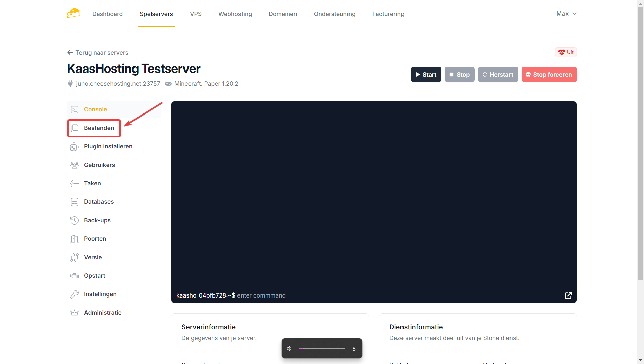Image resolution: width=644 pixels, height=364 pixels.
Task: Expand the Max user dropdown
Action: [566, 14]
